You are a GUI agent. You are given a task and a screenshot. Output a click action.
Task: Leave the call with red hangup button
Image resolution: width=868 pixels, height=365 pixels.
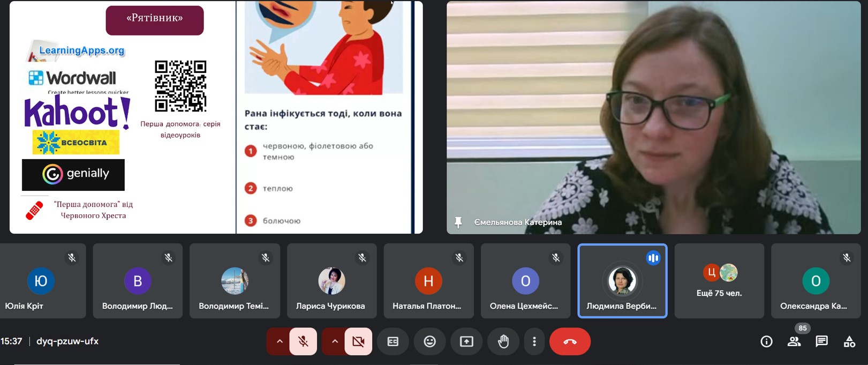click(x=570, y=341)
